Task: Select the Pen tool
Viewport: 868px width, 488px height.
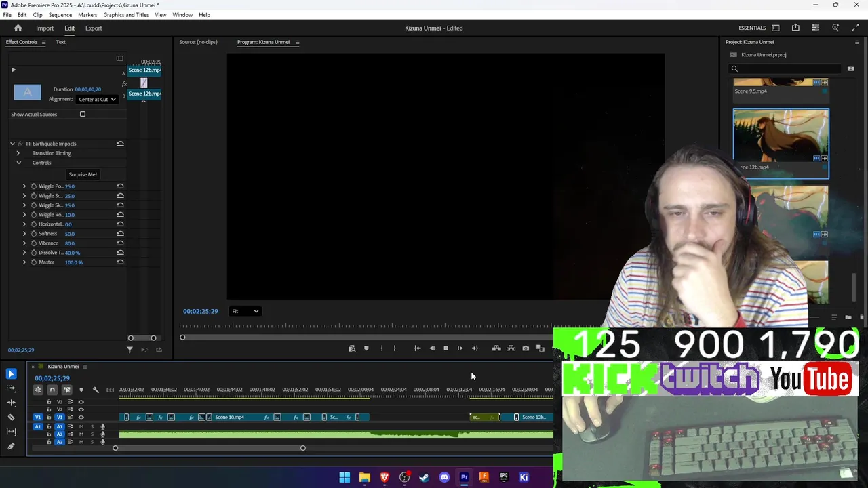Action: point(11,446)
